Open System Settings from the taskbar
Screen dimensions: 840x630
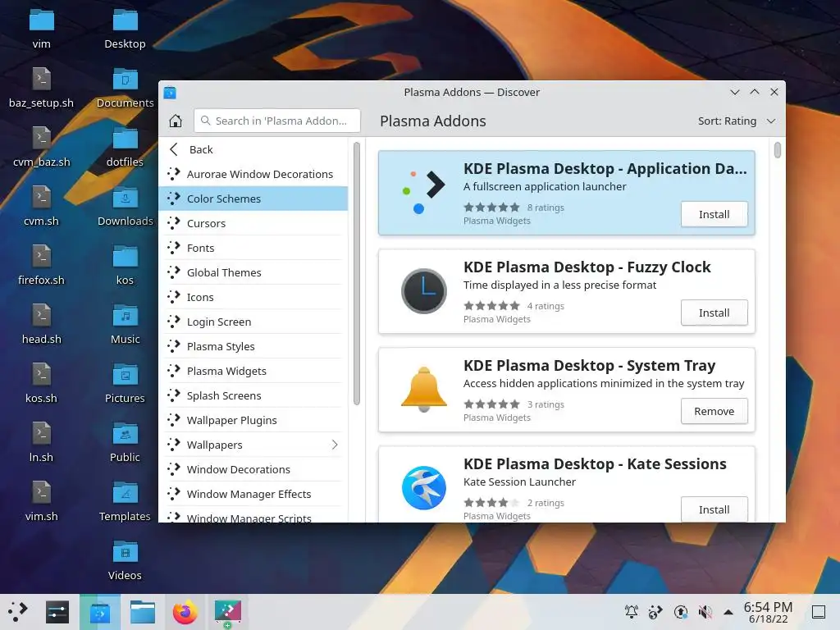tap(57, 612)
